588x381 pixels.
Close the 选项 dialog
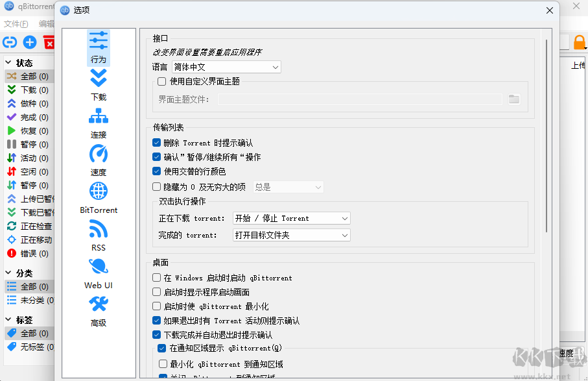[x=549, y=10]
